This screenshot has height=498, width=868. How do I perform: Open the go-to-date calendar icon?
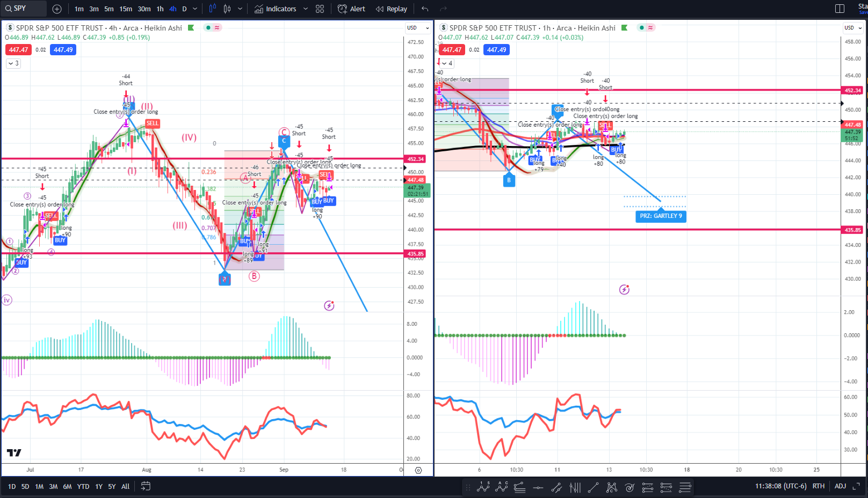coord(146,486)
